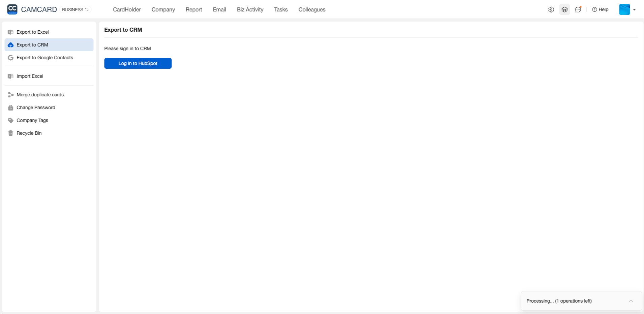Click the Import Excel icon

pos(10,76)
